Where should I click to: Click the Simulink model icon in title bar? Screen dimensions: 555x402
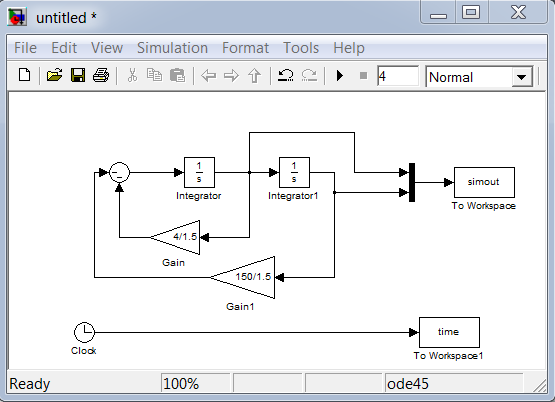[x=17, y=17]
